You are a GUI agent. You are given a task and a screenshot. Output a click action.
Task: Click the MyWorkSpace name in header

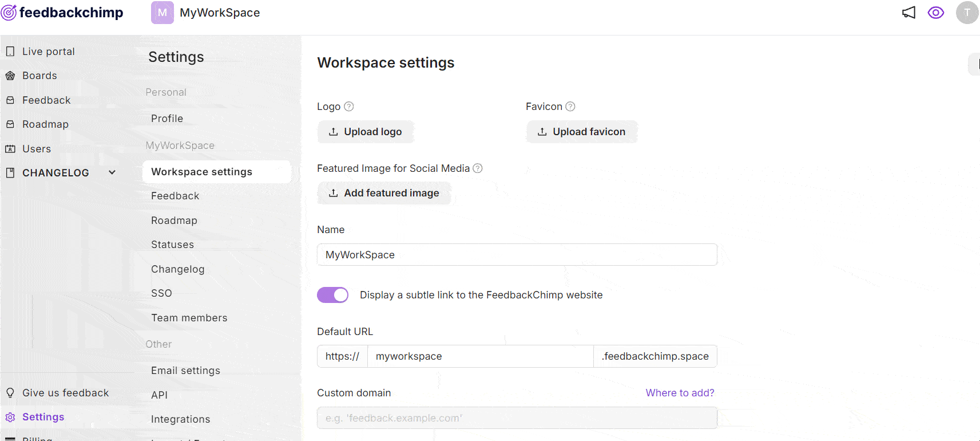point(220,13)
